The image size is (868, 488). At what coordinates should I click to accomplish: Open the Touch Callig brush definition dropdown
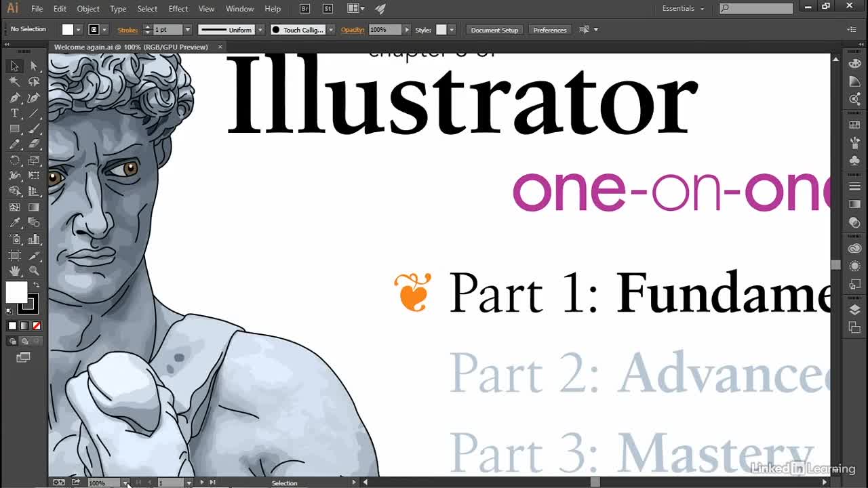(331, 30)
